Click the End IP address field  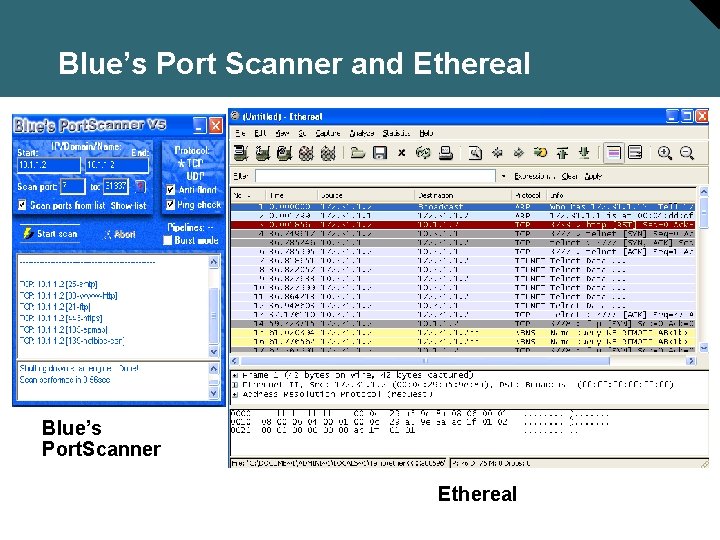click(x=117, y=165)
